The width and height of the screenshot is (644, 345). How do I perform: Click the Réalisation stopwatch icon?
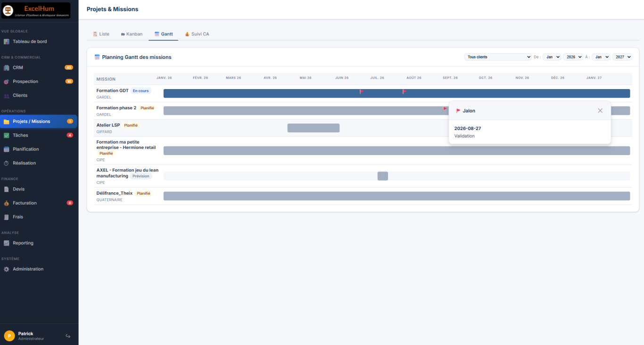point(6,163)
